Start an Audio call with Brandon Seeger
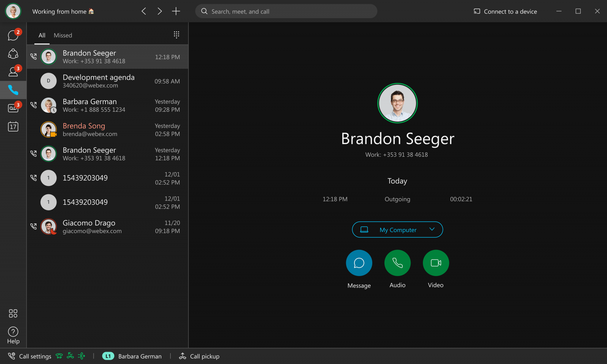This screenshot has height=364, width=607. coord(397,263)
